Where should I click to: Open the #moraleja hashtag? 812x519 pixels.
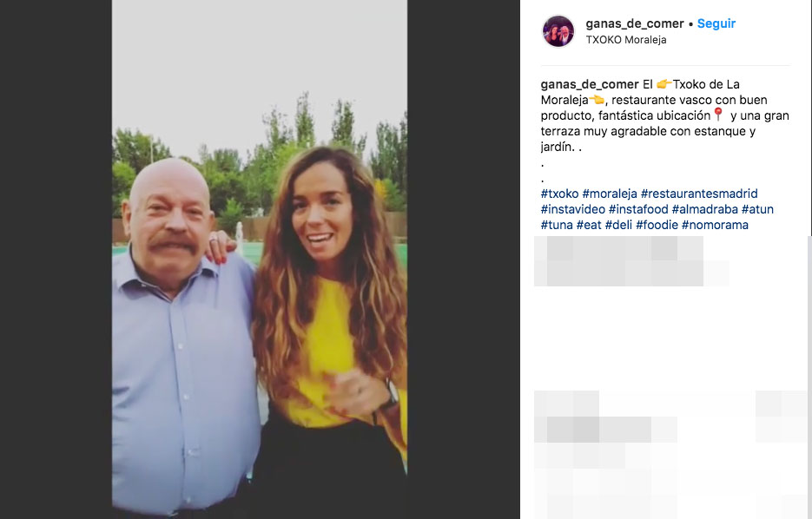(610, 194)
